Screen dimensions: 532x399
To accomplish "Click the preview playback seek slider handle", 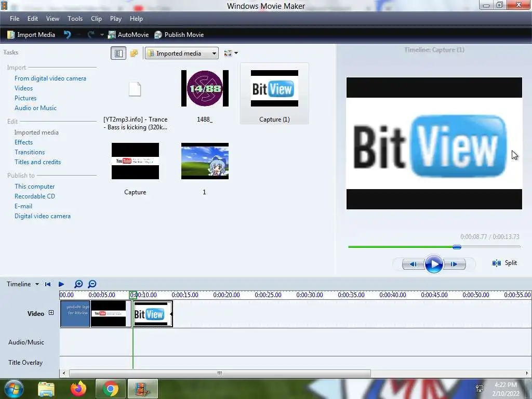I will click(x=457, y=247).
